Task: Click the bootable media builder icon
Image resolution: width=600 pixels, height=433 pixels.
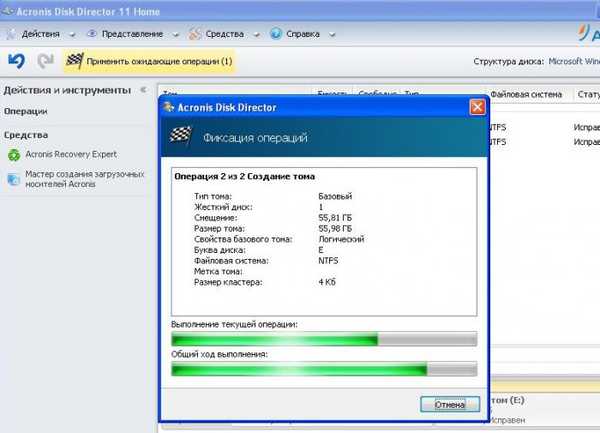Action: 14,179
